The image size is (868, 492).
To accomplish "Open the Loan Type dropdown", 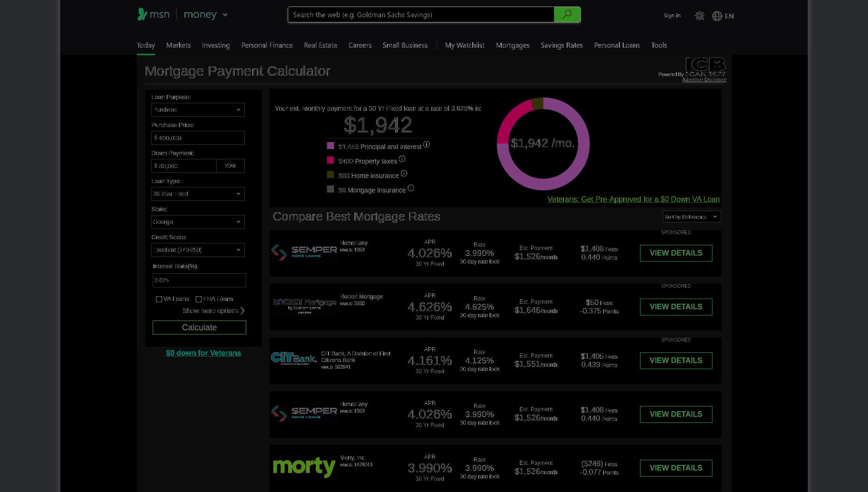I will pyautogui.click(x=198, y=194).
